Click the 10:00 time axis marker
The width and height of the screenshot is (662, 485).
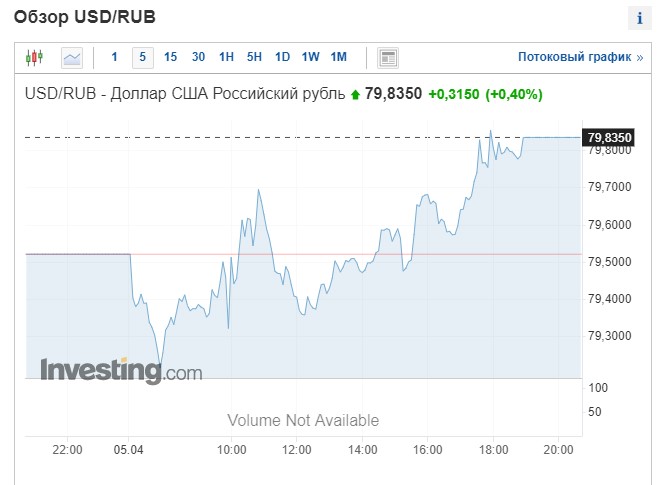pos(231,450)
